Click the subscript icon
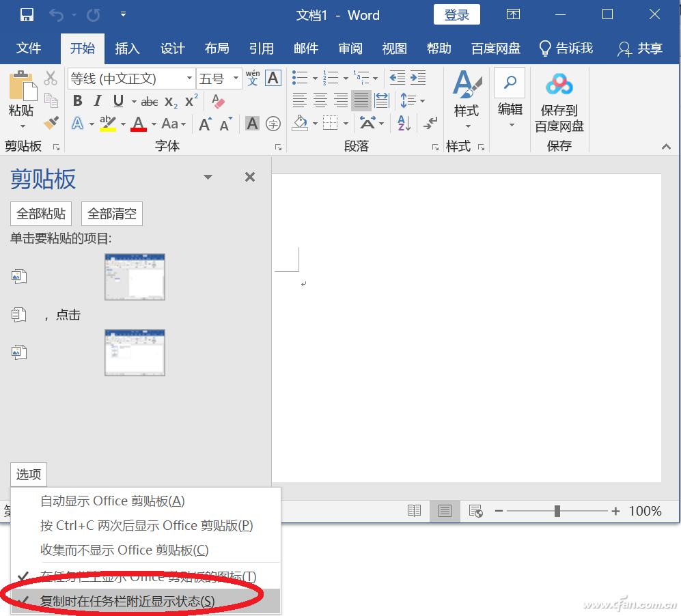This screenshot has width=681, height=616. point(171,102)
